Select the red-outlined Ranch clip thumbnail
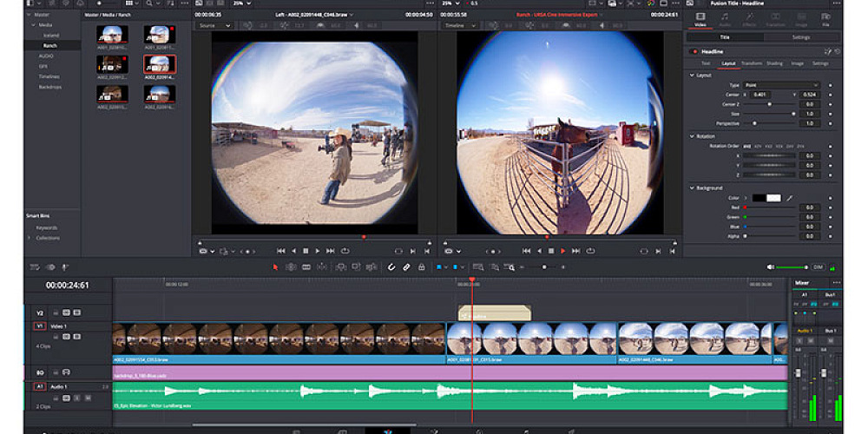The image size is (868, 434). click(160, 64)
